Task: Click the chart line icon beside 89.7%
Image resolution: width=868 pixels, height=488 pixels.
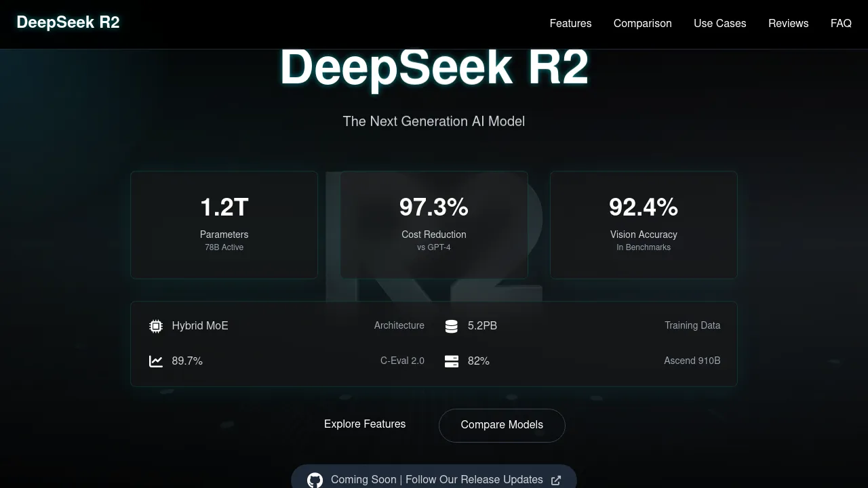Action: tap(156, 361)
